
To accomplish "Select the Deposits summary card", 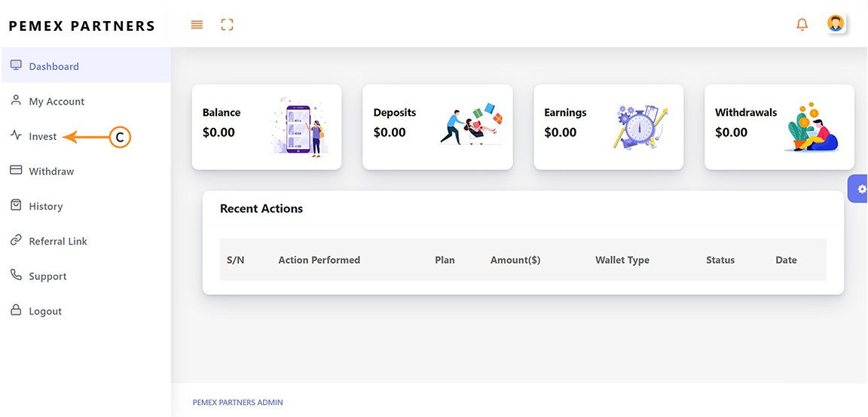I will coord(437,126).
